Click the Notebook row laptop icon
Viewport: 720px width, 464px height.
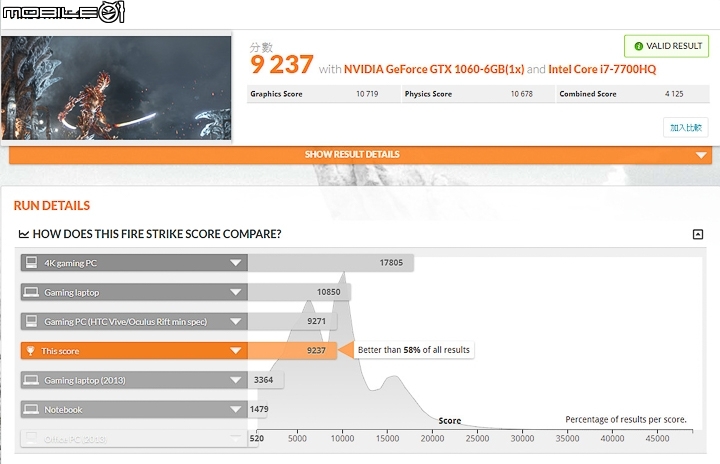click(31, 409)
